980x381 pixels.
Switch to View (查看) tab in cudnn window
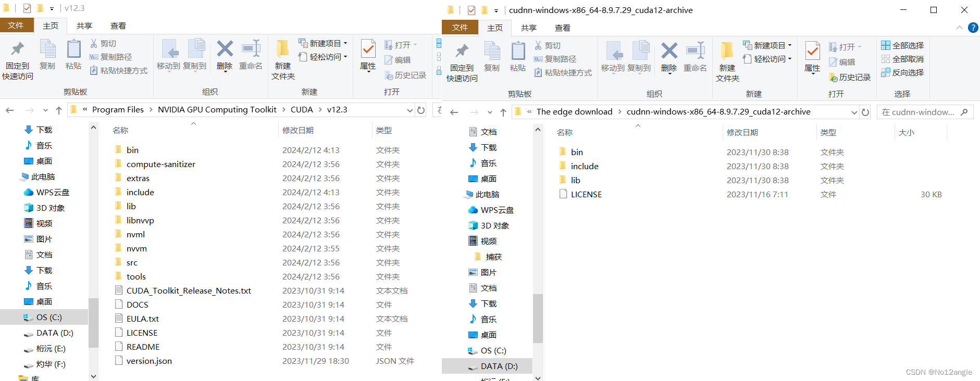point(563,28)
